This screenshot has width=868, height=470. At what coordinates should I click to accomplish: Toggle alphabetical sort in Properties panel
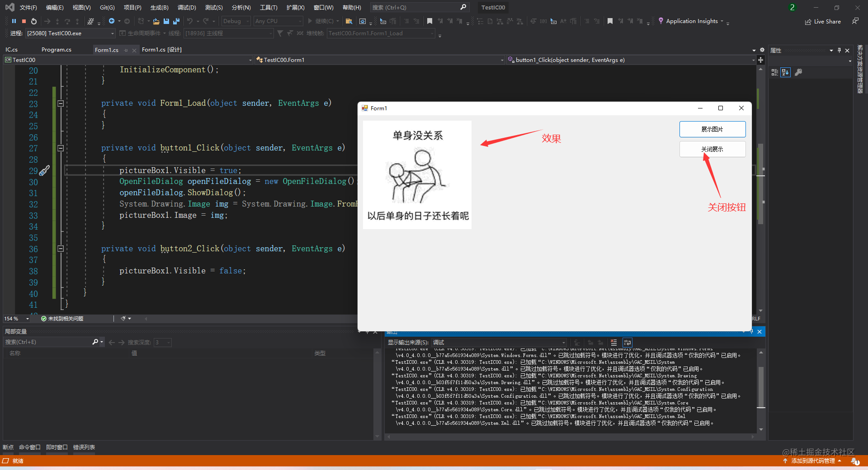(x=786, y=72)
